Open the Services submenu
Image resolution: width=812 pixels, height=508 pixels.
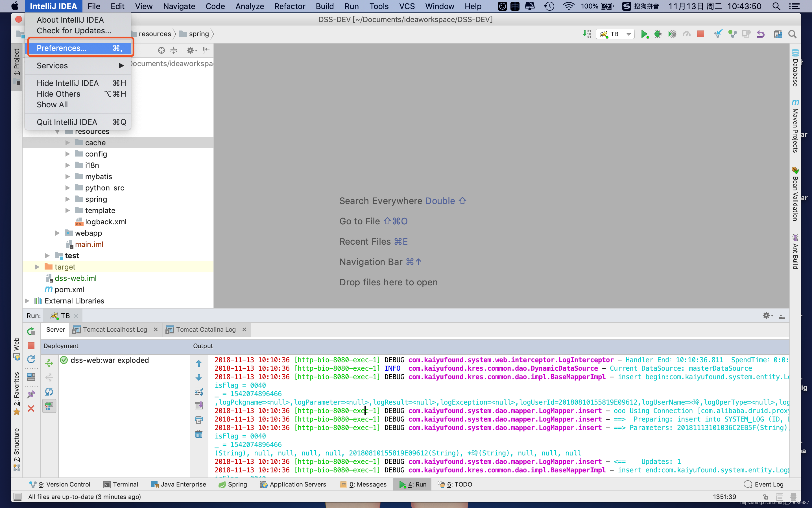78,66
